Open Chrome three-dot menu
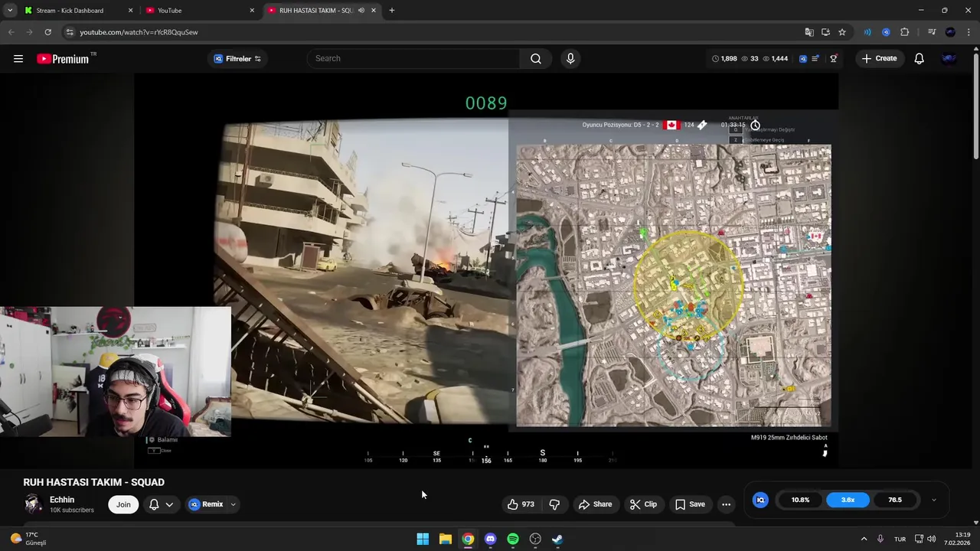This screenshot has width=980, height=551. point(969,32)
